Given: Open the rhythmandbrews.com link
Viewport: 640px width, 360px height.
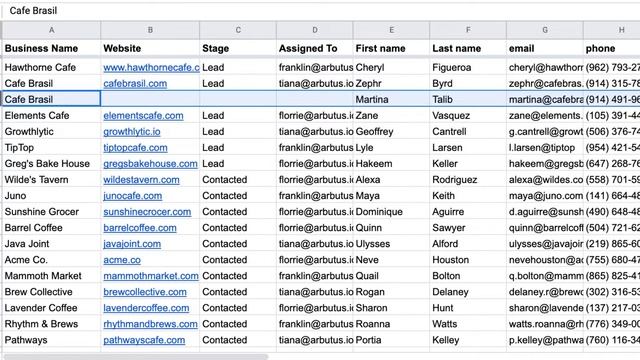Looking at the screenshot, I should point(150,324).
